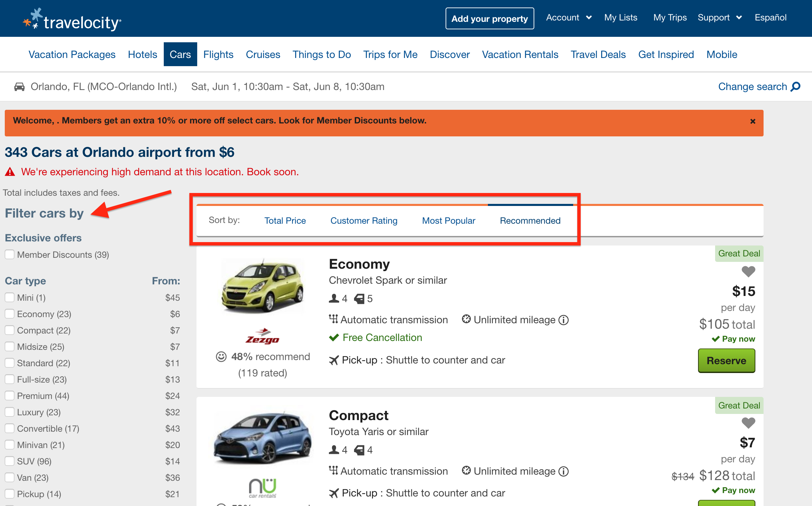Click Change search link
The width and height of the screenshot is (812, 506).
click(752, 87)
